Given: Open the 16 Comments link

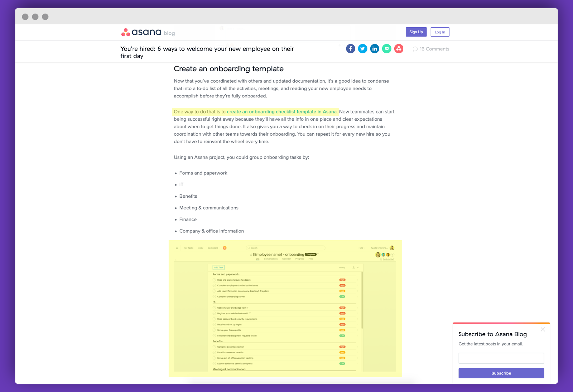Looking at the screenshot, I should click(x=431, y=49).
